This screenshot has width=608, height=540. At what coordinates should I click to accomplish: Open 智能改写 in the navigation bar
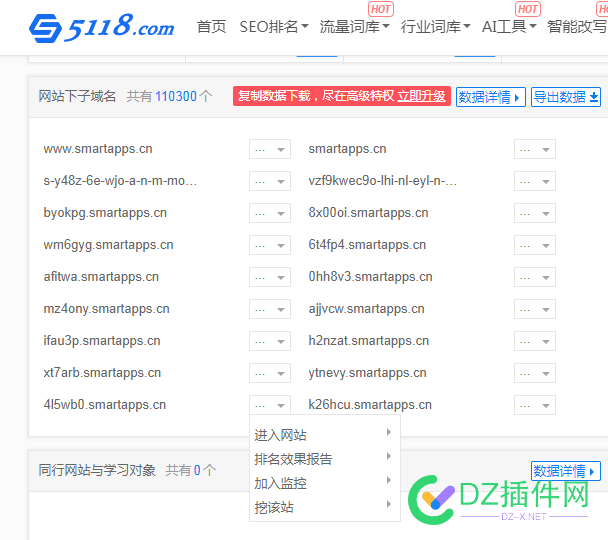point(577,27)
